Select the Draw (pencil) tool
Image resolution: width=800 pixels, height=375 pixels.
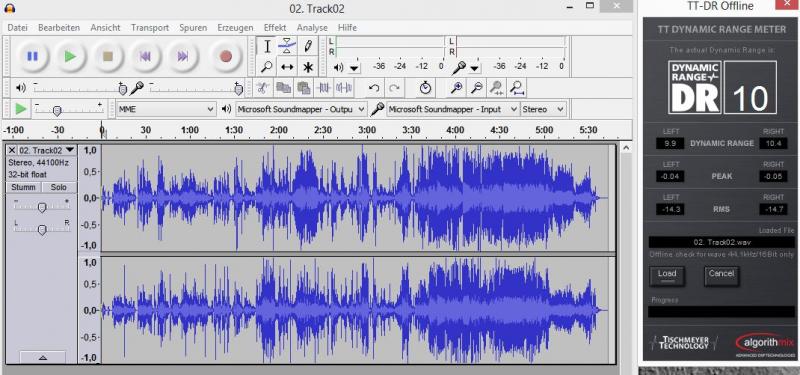click(x=308, y=46)
